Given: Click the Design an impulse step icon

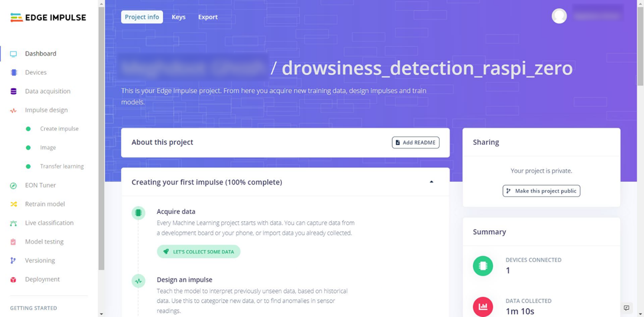Looking at the screenshot, I should [x=138, y=282].
